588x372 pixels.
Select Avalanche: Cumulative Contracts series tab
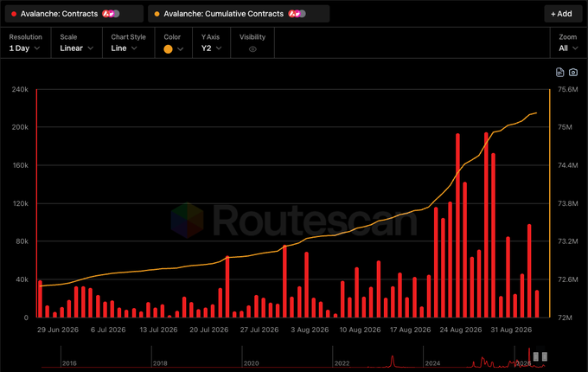pos(239,14)
